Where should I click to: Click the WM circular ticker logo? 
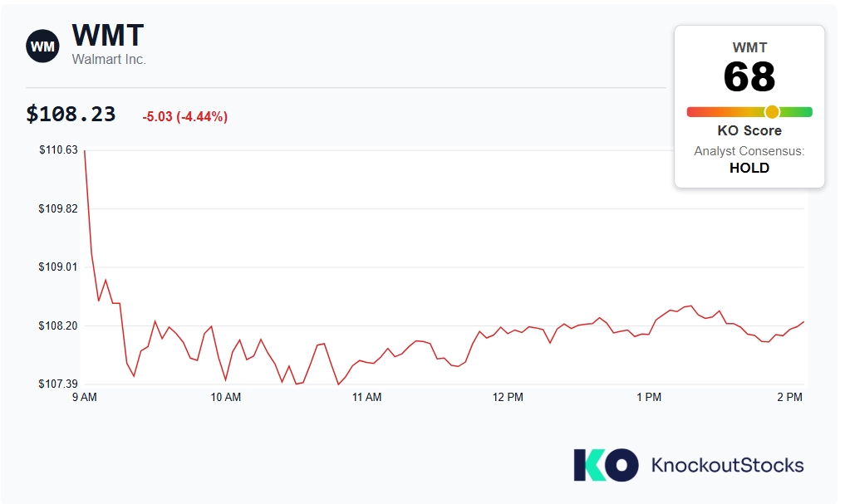tap(42, 46)
